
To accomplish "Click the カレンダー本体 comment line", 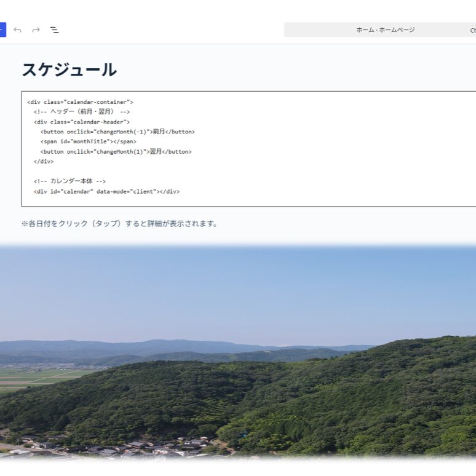I will [x=70, y=181].
